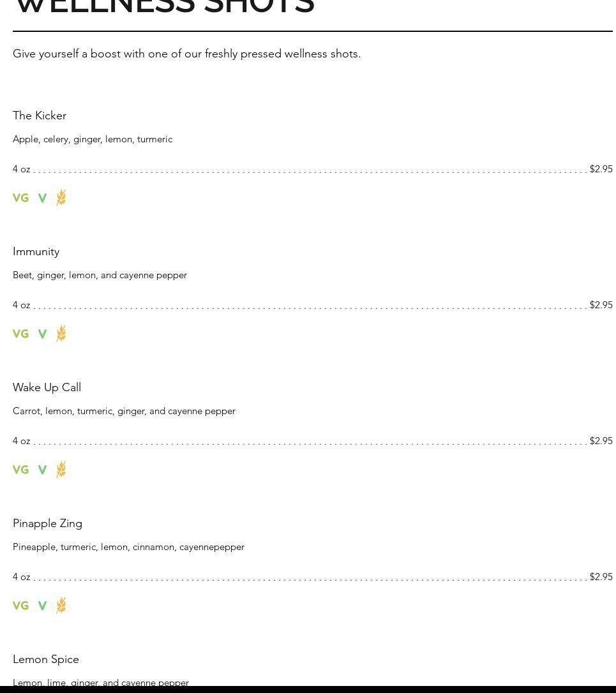Open the Lemon Spice menu item
Viewport: 616px width, 693px height.
point(46,659)
